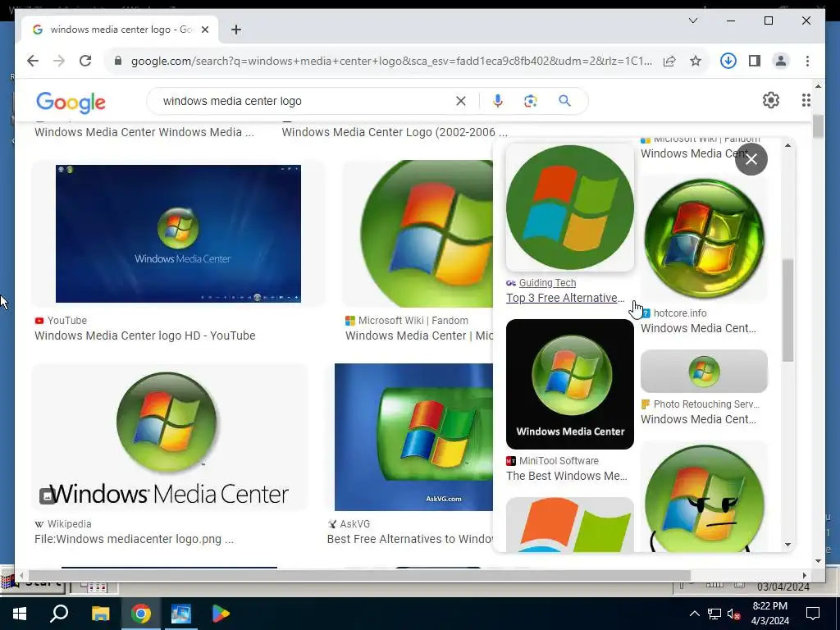Image resolution: width=840 pixels, height=630 pixels.
Task: Open Best Free Alternatives AskVG link
Action: [410, 539]
